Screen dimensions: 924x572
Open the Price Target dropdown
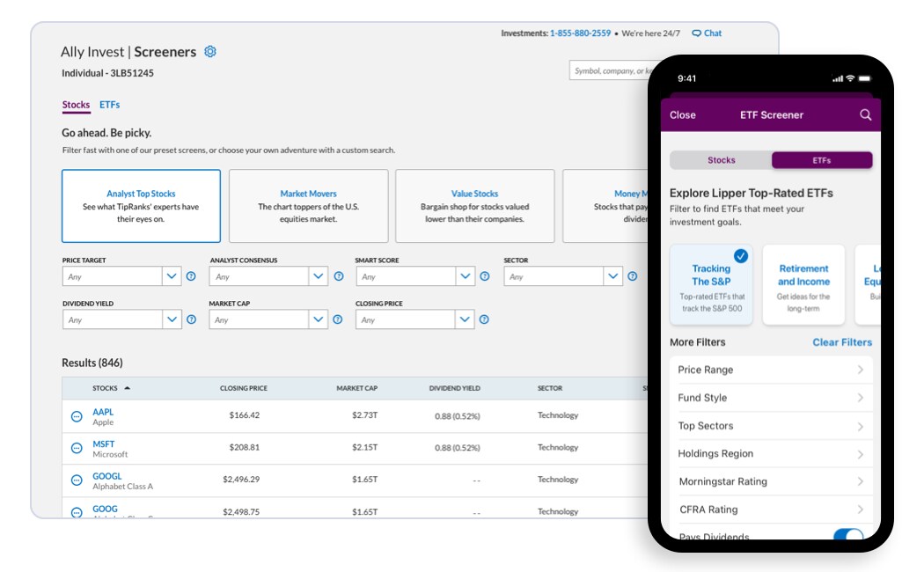tap(121, 276)
